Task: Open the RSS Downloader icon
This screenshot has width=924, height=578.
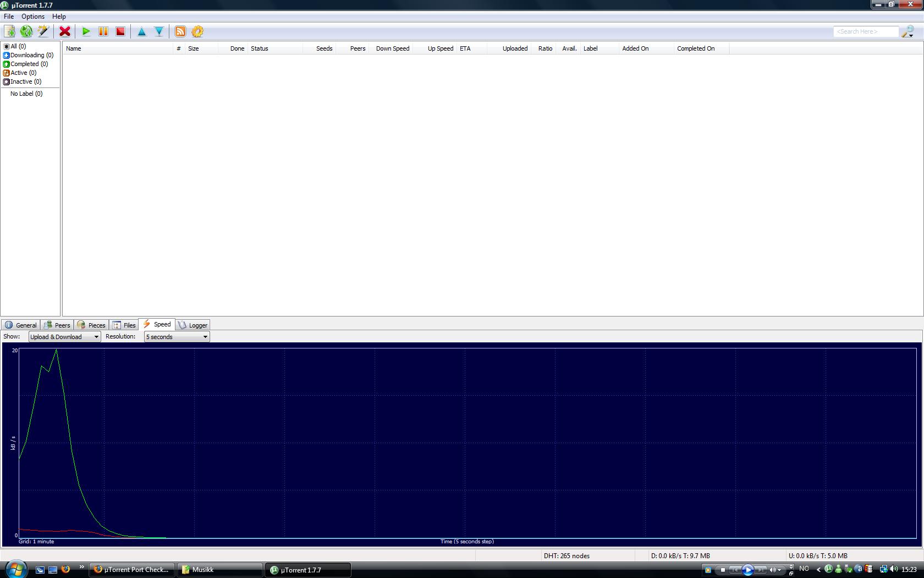Action: tap(180, 31)
